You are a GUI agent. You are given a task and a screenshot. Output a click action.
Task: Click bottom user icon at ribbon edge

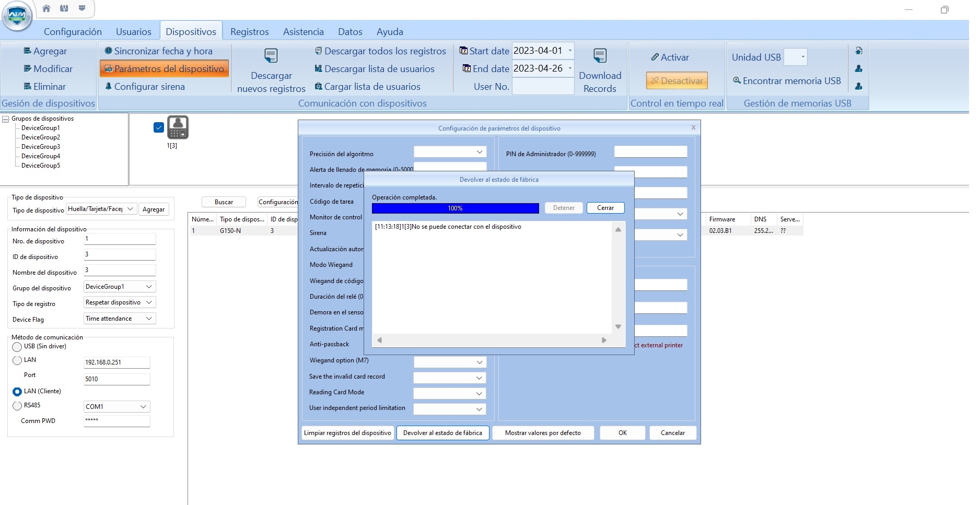(x=859, y=86)
